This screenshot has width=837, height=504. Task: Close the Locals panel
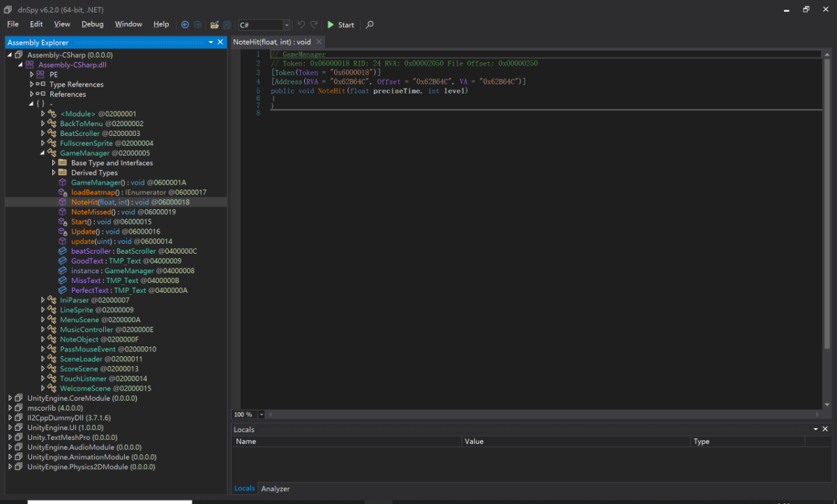[825, 429]
